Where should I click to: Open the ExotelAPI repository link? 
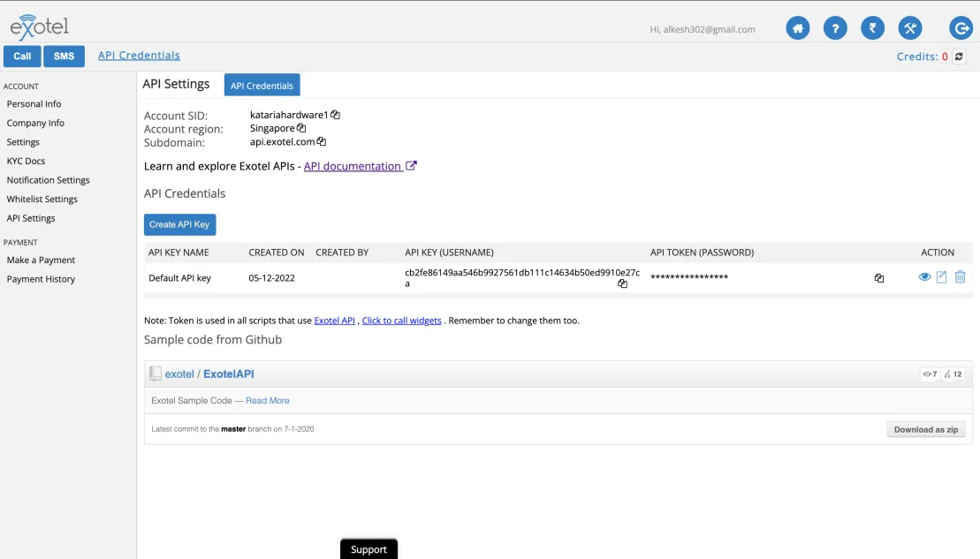click(229, 374)
